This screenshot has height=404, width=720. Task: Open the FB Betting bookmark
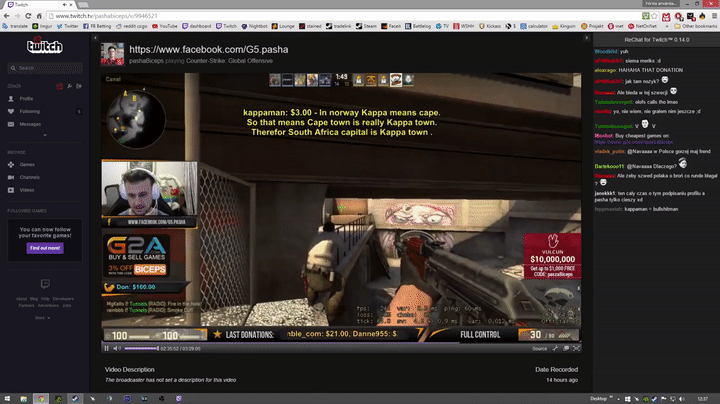click(97, 26)
